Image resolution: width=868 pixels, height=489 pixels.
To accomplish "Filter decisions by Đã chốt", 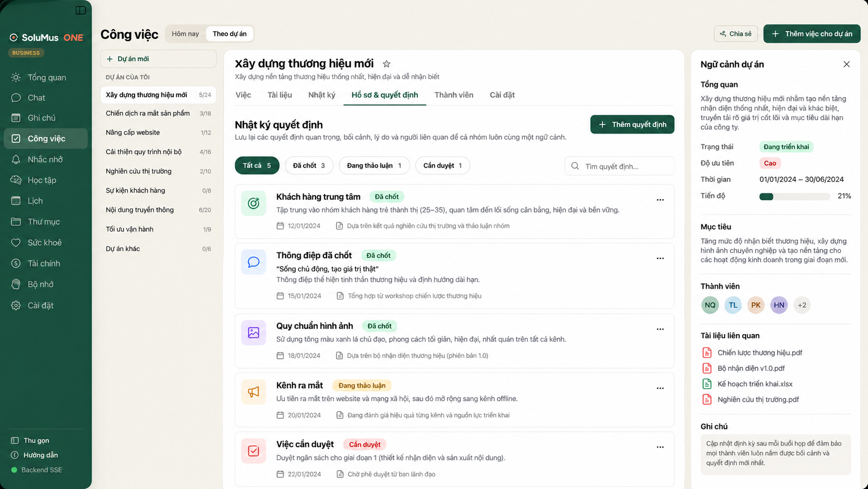I will (x=309, y=165).
